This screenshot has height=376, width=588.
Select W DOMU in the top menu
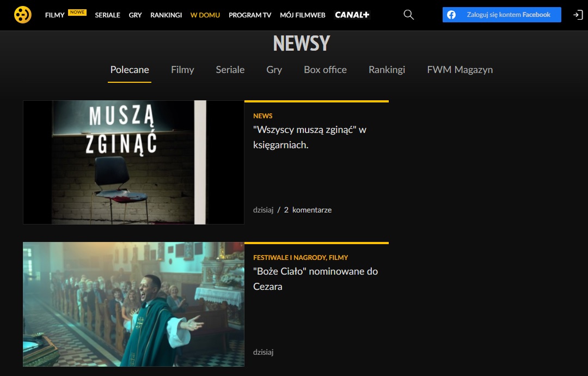click(205, 15)
